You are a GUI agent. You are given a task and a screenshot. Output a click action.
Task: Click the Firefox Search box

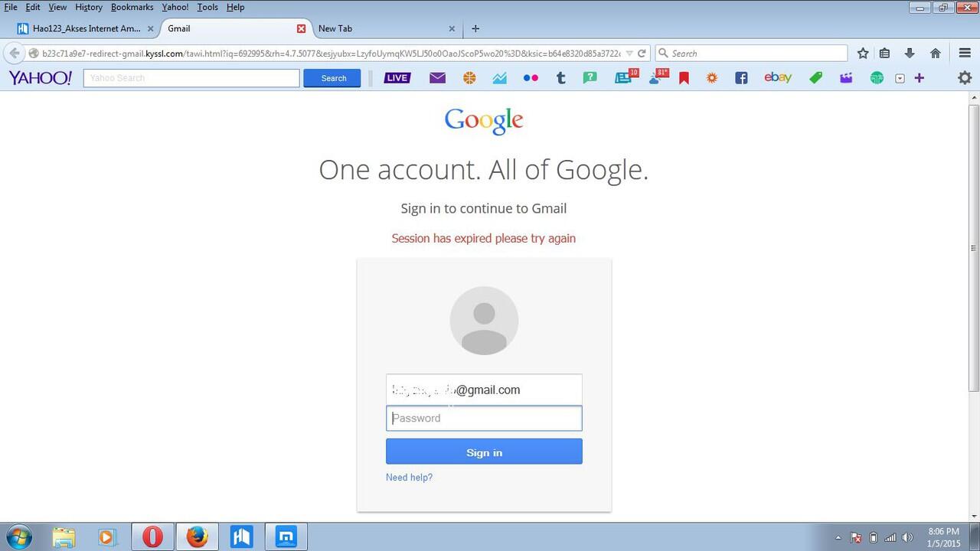click(x=752, y=53)
